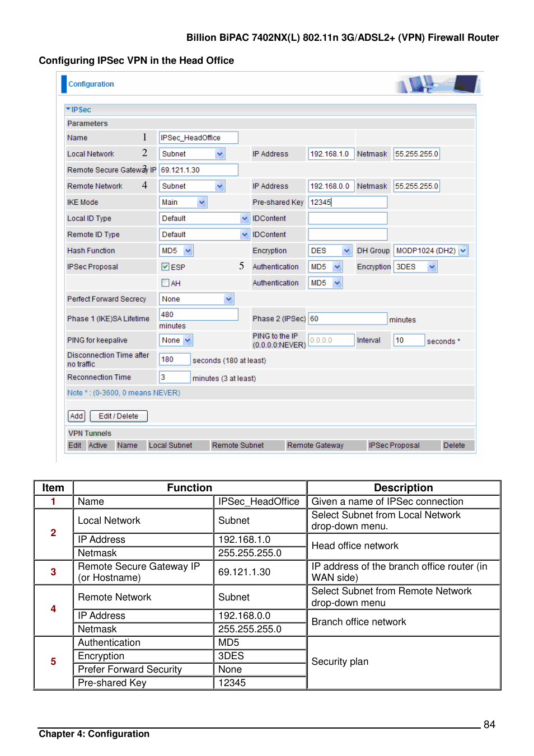
Task: Uncheck the ESP checkbox
Action: click(165, 267)
